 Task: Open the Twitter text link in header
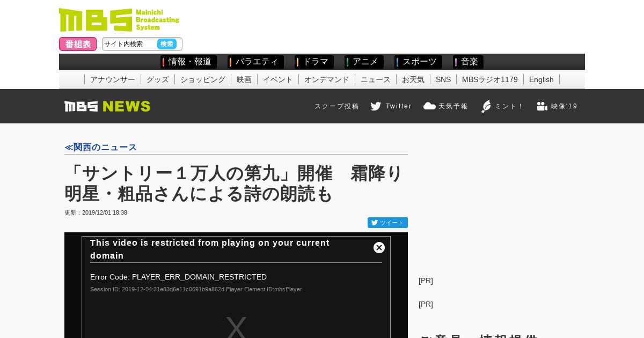[399, 106]
